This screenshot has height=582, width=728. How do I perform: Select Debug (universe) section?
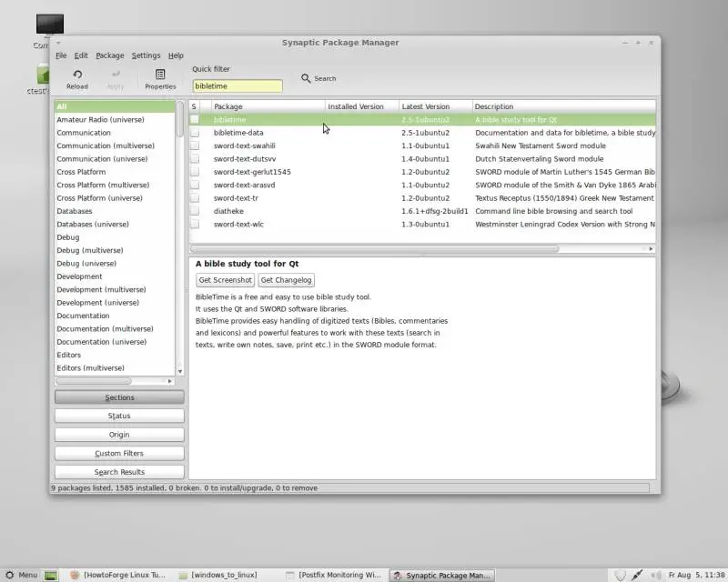115,263
